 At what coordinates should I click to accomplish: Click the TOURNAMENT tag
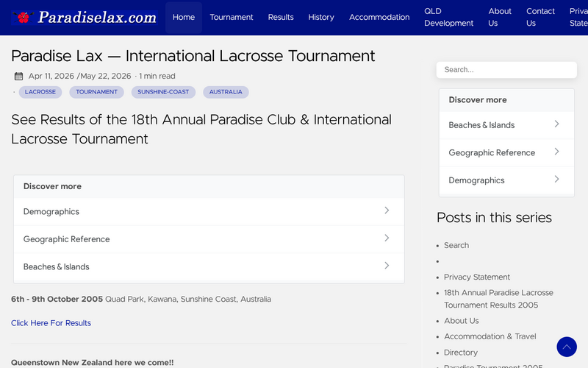click(x=96, y=92)
